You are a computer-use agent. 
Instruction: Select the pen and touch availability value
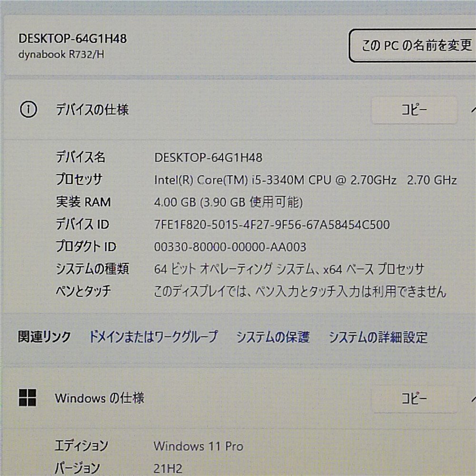[300, 291]
